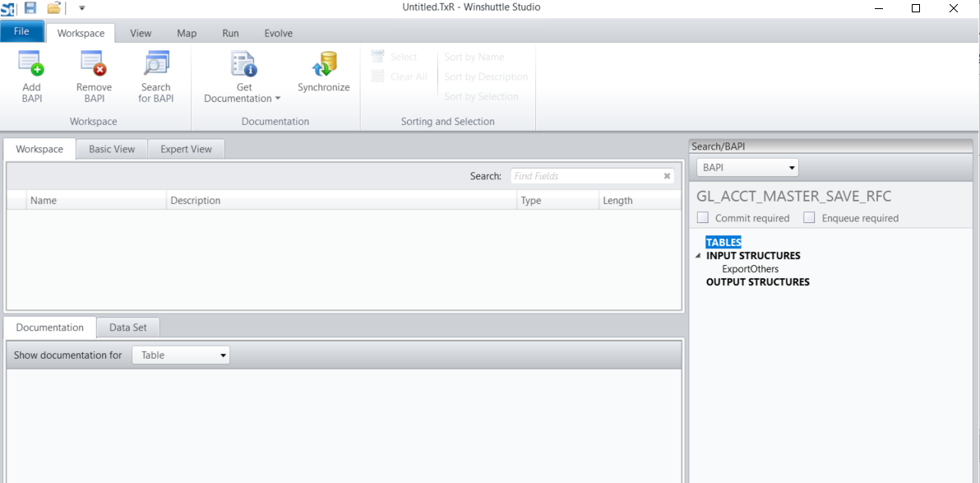Click the Get Documentation icon
980x483 pixels.
(243, 64)
